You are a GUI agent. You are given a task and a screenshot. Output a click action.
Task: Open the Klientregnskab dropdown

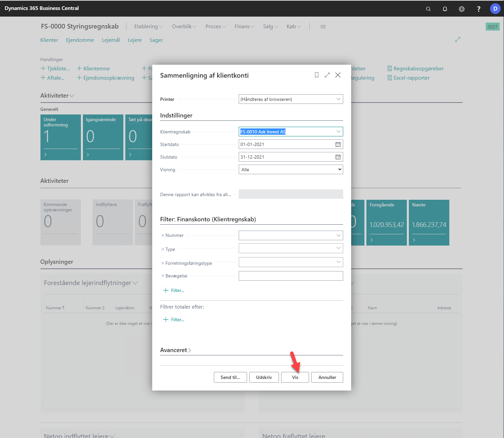(x=339, y=132)
